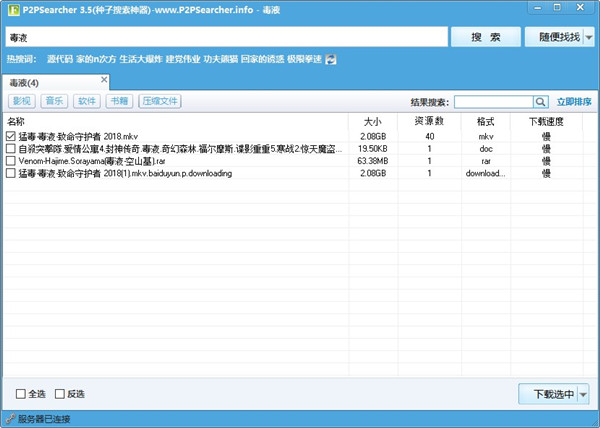Click the P2PSearcher app logo icon
Image resolution: width=600 pixels, height=428 pixels.
14,10
